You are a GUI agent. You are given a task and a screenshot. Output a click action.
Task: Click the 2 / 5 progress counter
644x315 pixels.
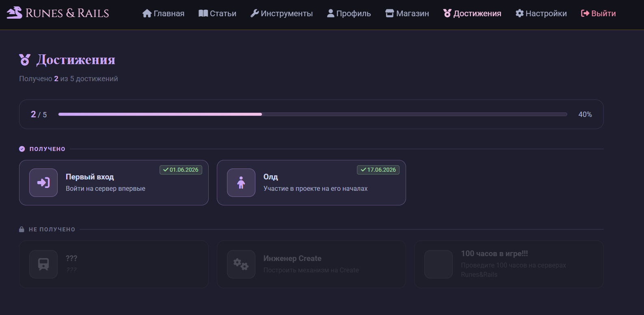[39, 114]
